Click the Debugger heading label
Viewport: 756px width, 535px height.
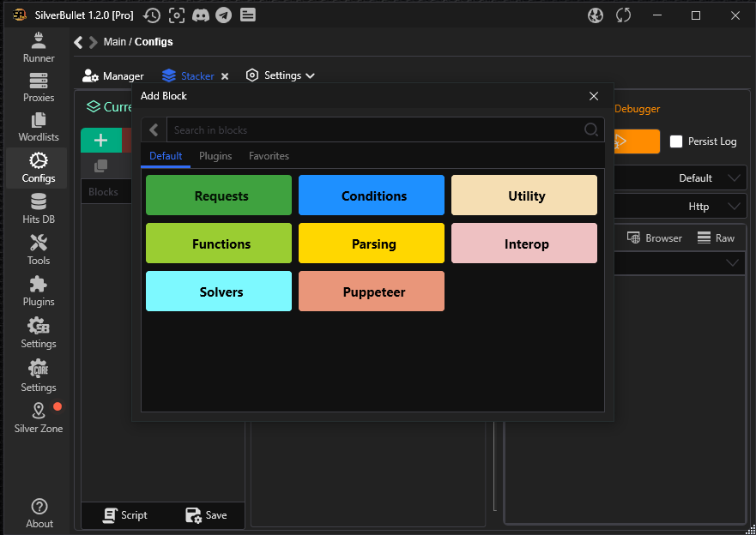click(x=637, y=109)
